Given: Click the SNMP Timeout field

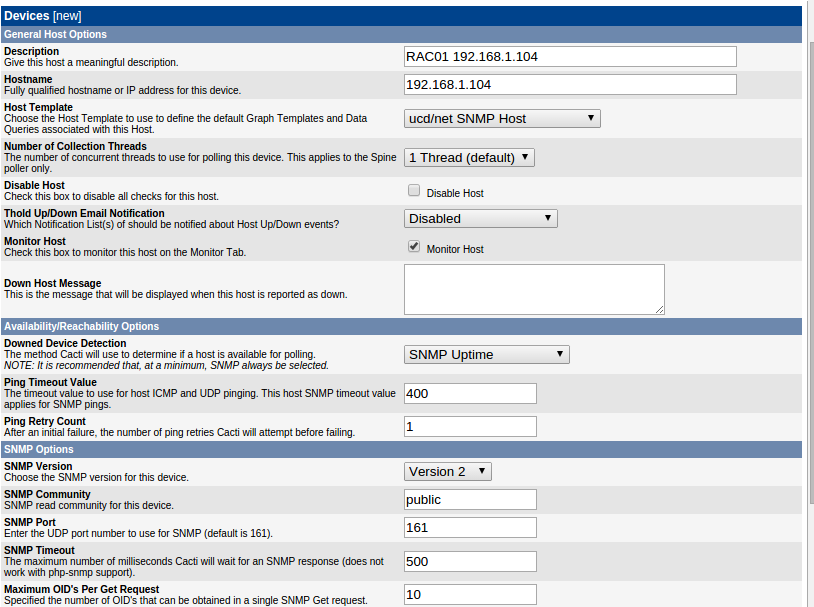Looking at the screenshot, I should [x=470, y=561].
